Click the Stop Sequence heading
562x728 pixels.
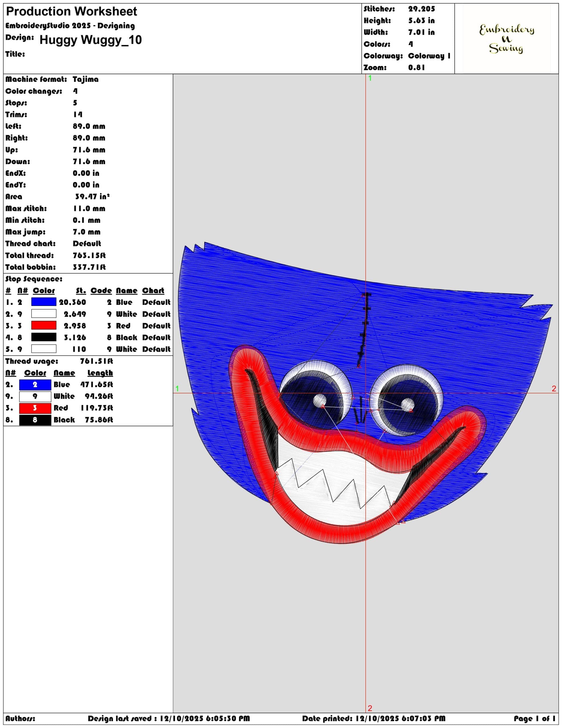pyautogui.click(x=34, y=279)
